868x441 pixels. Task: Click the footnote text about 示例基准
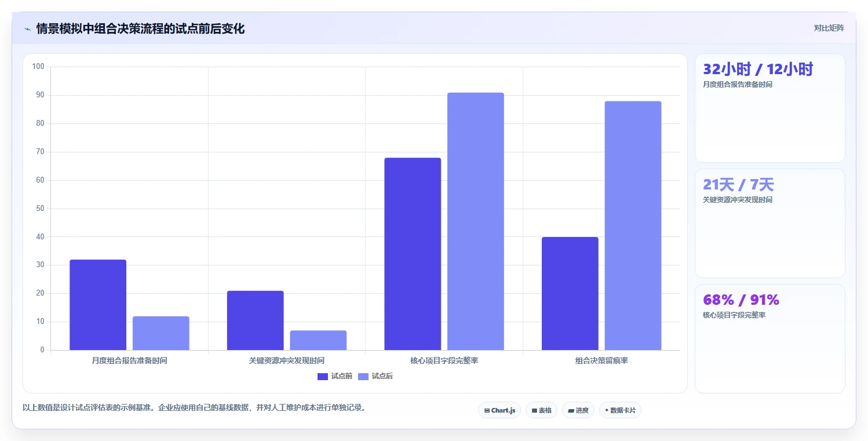click(194, 407)
